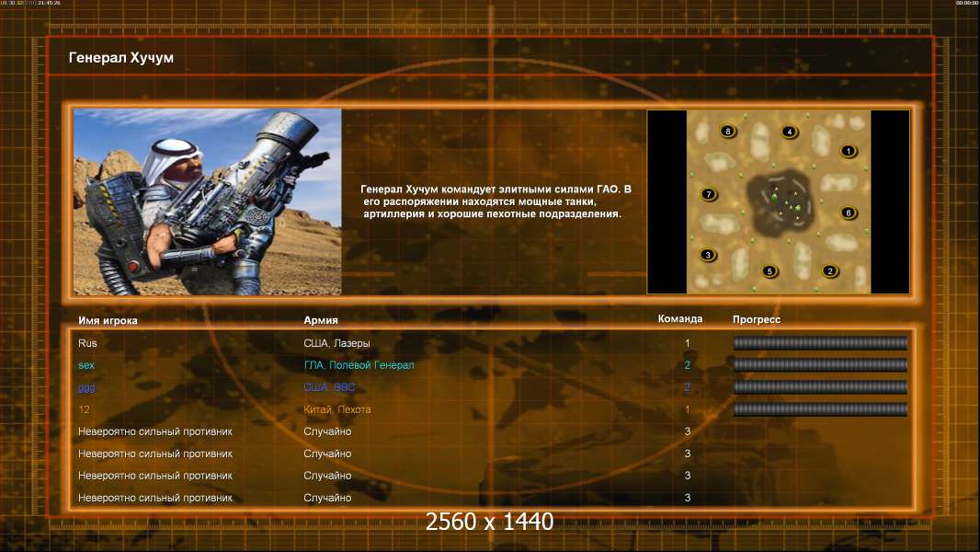Click the loading progress bar for player ggg

820,387
